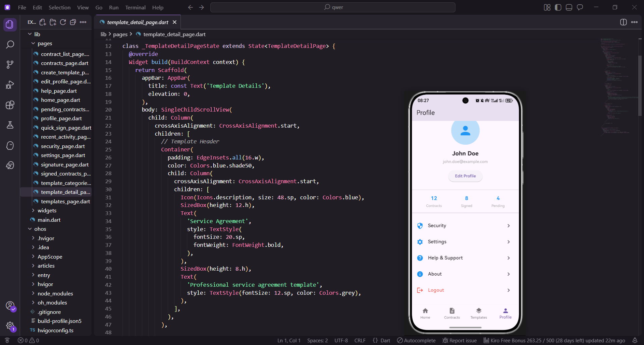Expand the entry folder
644x345 pixels.
tap(56, 275)
